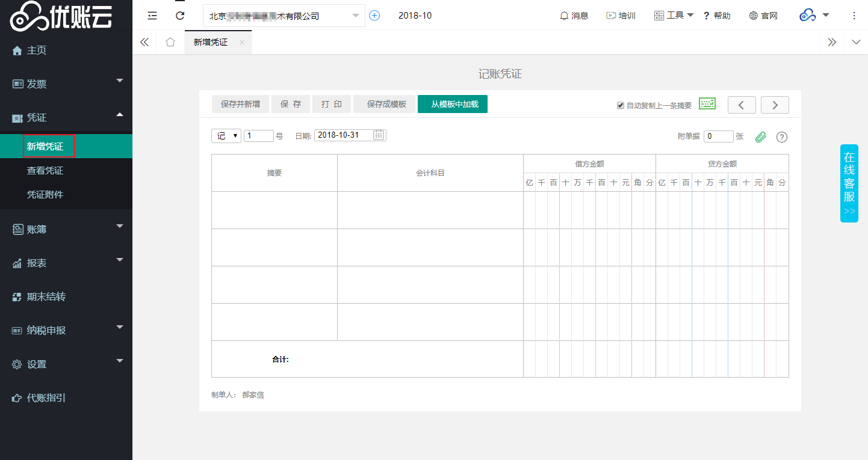Click 保存并新增 button
868x460 pixels.
click(241, 104)
